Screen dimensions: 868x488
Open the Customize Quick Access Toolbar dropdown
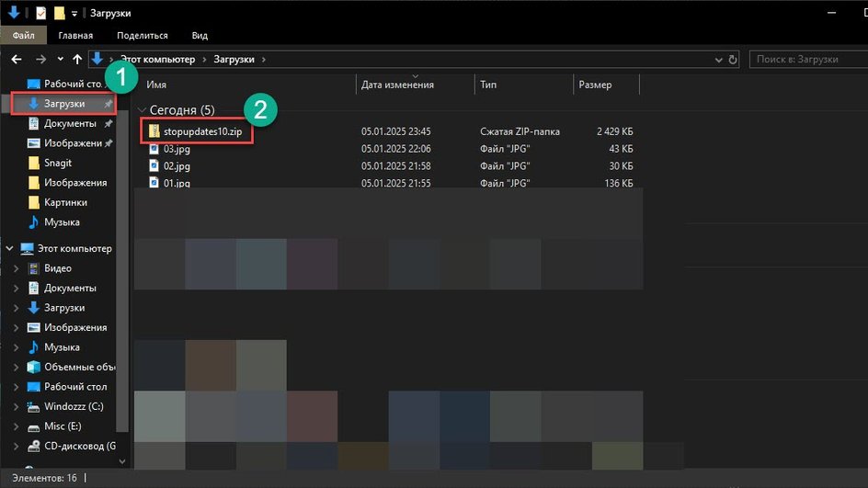(74, 13)
